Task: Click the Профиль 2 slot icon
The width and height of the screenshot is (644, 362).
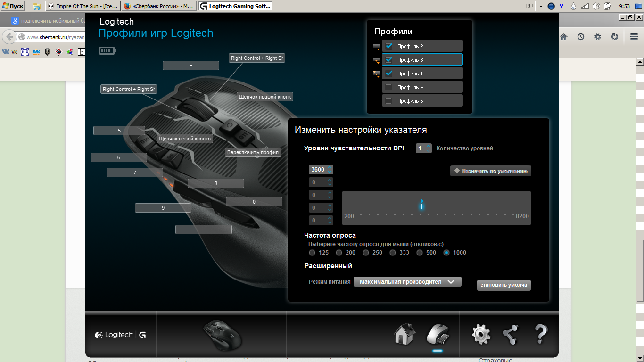Action: pos(376,46)
